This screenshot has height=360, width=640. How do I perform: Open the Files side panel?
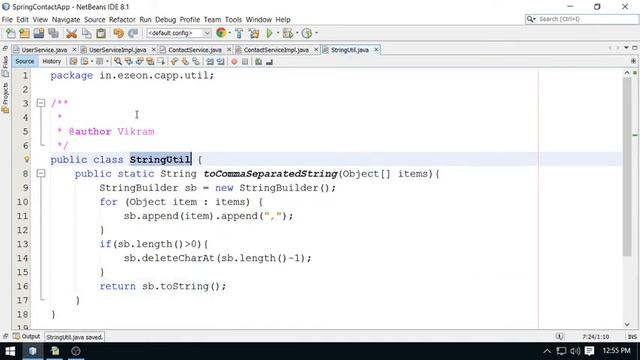click(x=5, y=67)
